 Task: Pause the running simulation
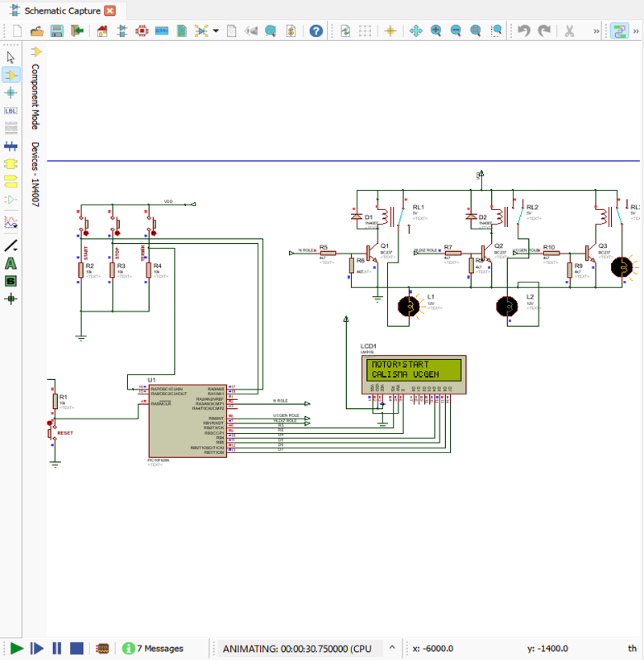tap(57, 648)
